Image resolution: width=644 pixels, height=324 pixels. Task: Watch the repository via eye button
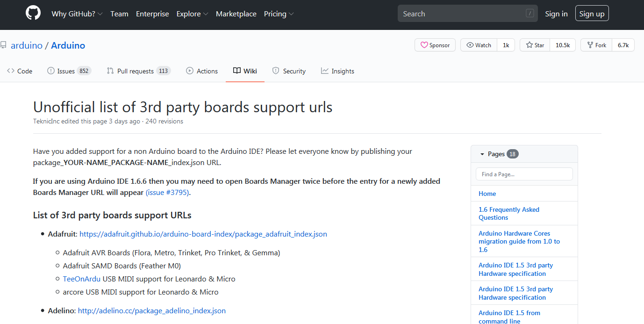(x=479, y=45)
